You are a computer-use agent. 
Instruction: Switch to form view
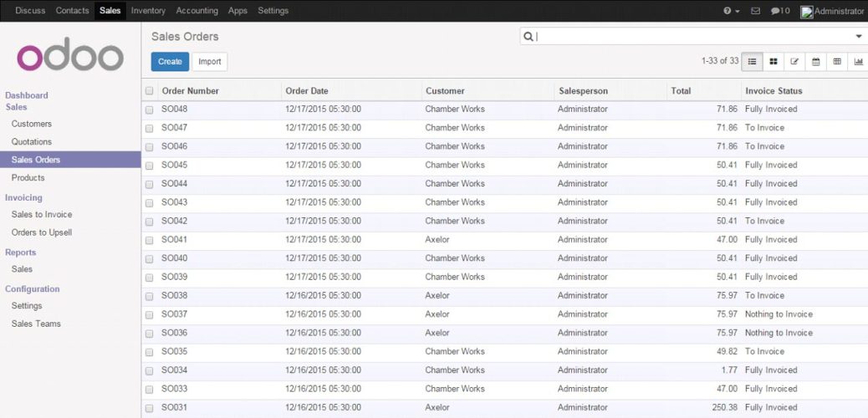[x=794, y=62]
